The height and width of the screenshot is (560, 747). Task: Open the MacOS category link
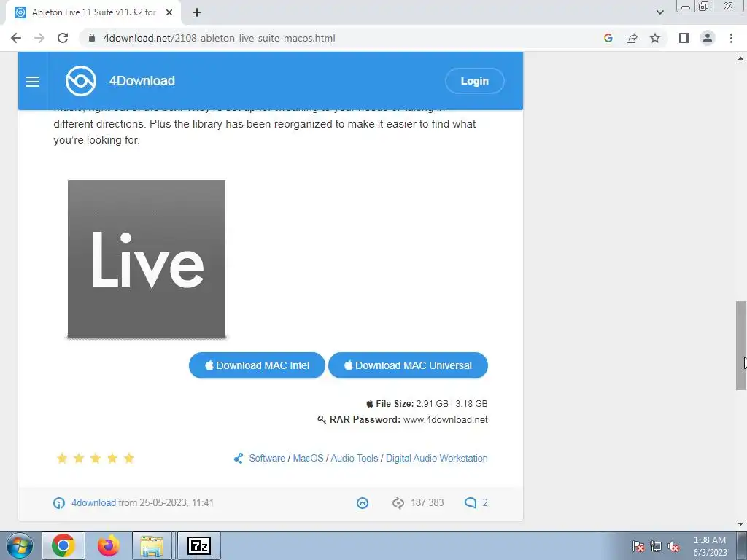(308, 458)
